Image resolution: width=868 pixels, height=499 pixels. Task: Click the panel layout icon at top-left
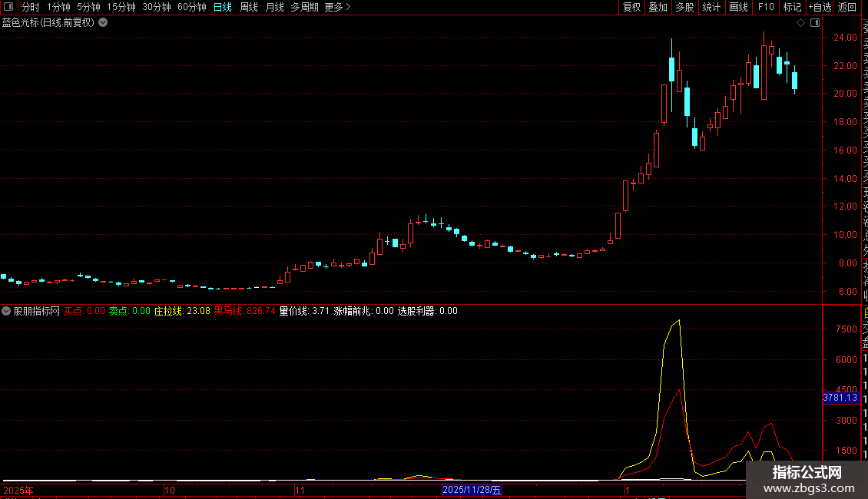pyautogui.click(x=8, y=7)
